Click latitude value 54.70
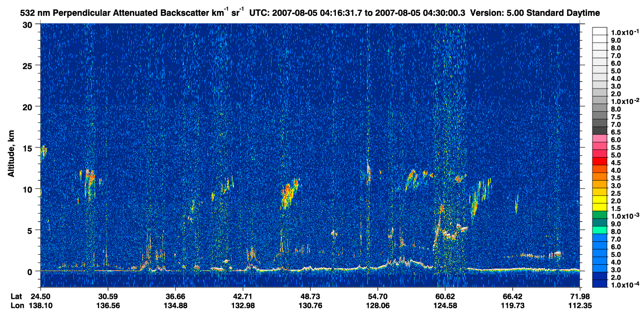 377,296
